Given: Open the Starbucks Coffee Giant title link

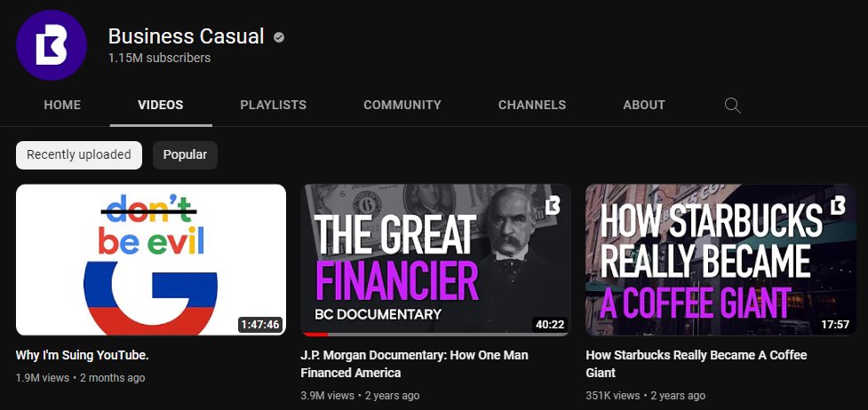Looking at the screenshot, I should point(697,364).
